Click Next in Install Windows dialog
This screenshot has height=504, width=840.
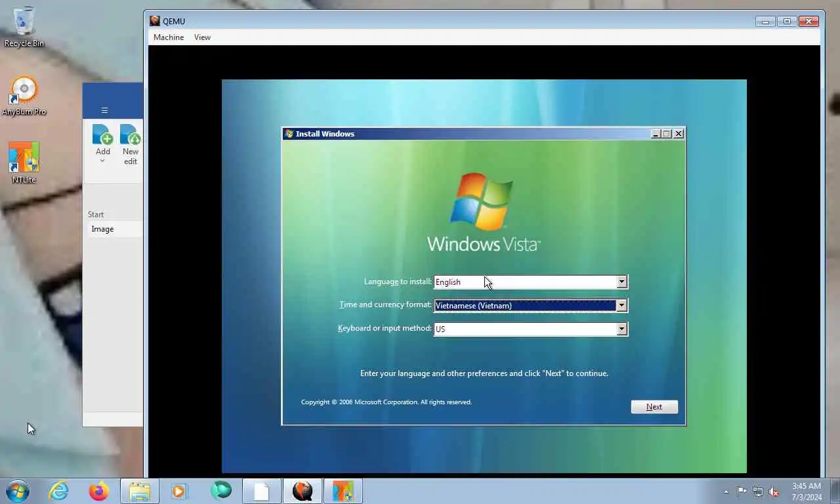[x=654, y=407]
